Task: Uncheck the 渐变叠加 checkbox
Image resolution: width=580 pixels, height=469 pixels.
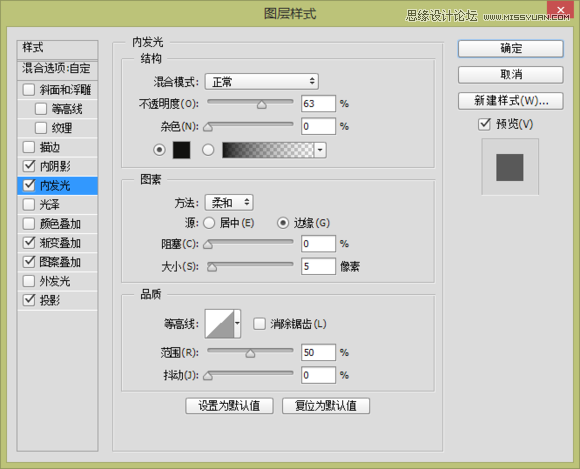Action: point(29,243)
